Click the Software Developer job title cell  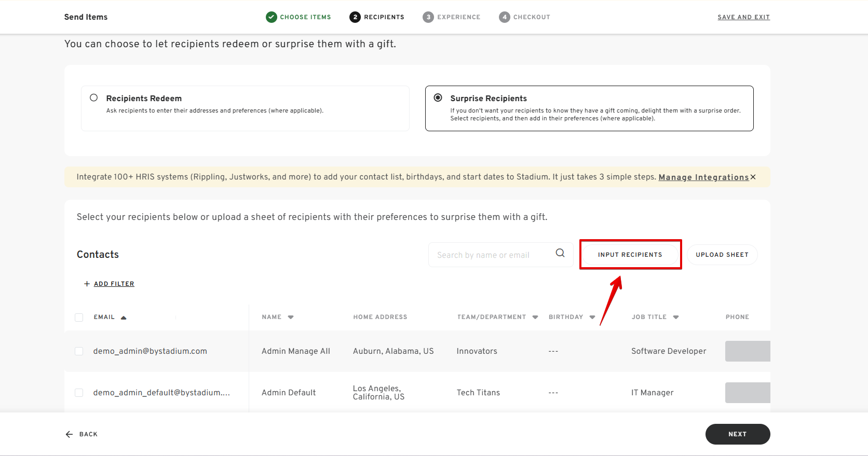(669, 351)
